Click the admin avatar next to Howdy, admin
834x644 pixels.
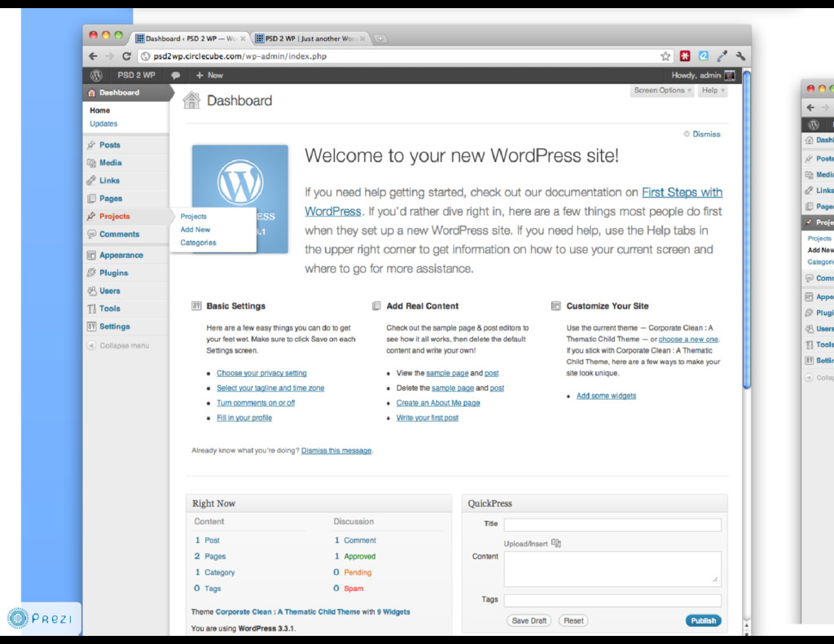tap(730, 76)
